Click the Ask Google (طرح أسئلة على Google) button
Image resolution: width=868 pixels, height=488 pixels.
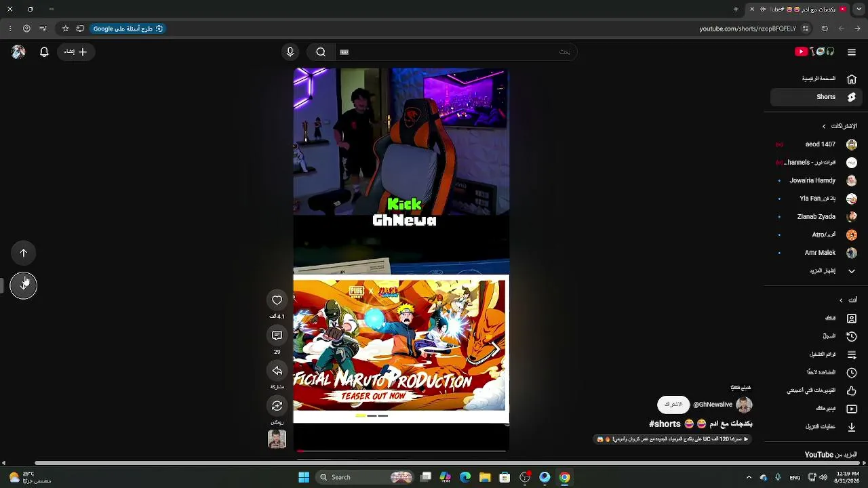point(127,28)
